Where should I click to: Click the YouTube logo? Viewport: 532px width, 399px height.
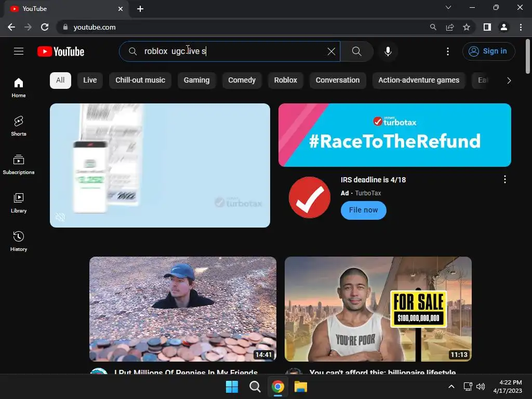61,51
